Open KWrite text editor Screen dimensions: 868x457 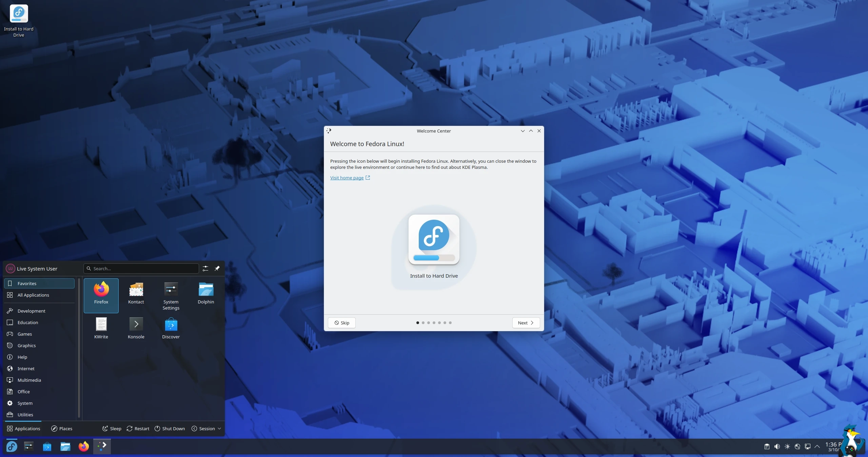[x=101, y=328]
